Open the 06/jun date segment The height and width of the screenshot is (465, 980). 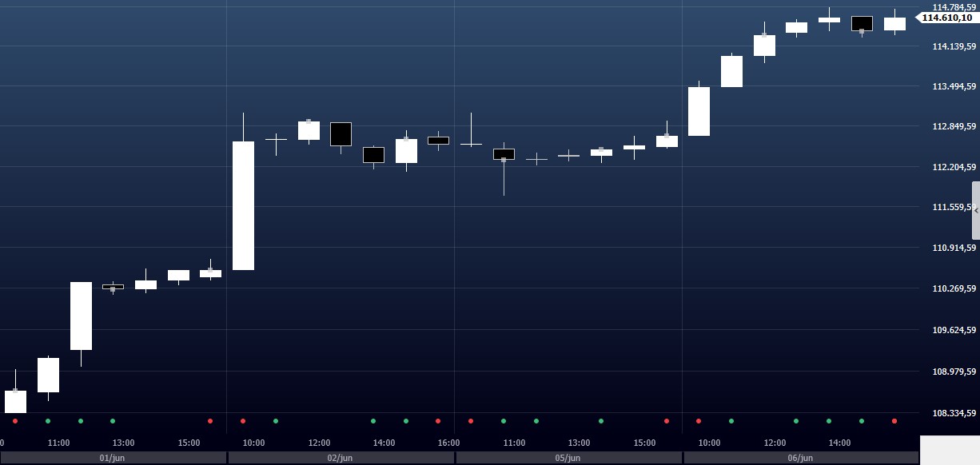[800, 458]
